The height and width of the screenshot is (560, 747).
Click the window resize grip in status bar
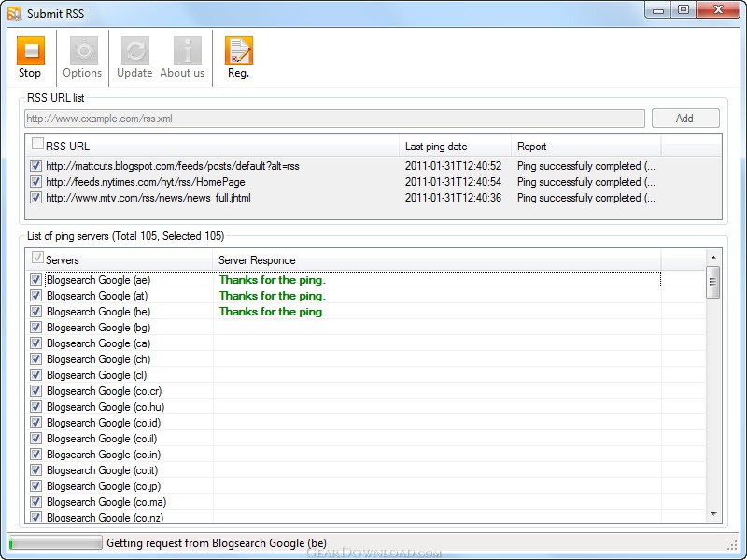732,545
